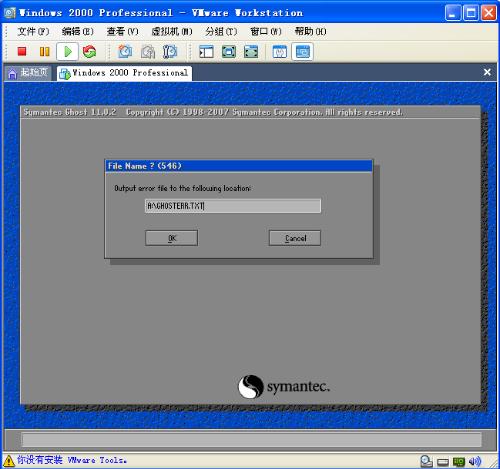
Task: Click OK in the File Name dialog
Action: tap(171, 238)
